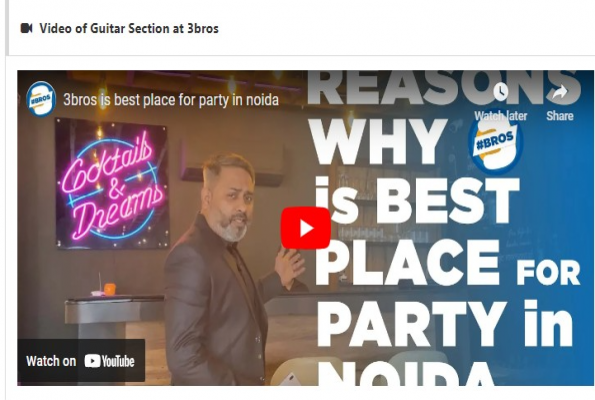Click the video camera icon beside the heading
The image size is (595, 400).
click(26, 28)
